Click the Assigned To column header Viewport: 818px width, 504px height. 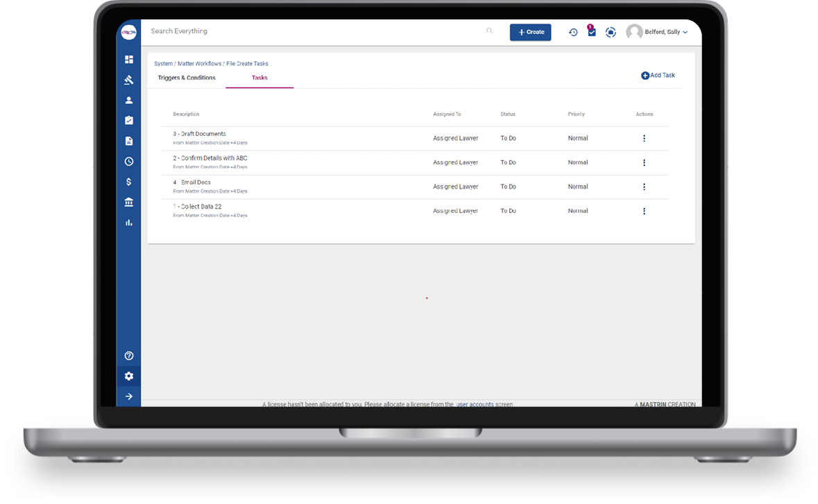(447, 114)
